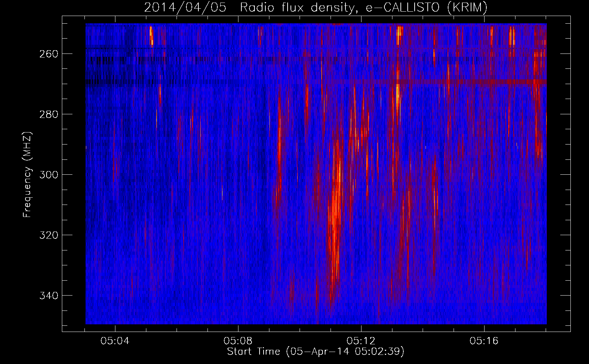Click the 280 frequency tick label
This screenshot has width=589, height=364.
click(49, 114)
